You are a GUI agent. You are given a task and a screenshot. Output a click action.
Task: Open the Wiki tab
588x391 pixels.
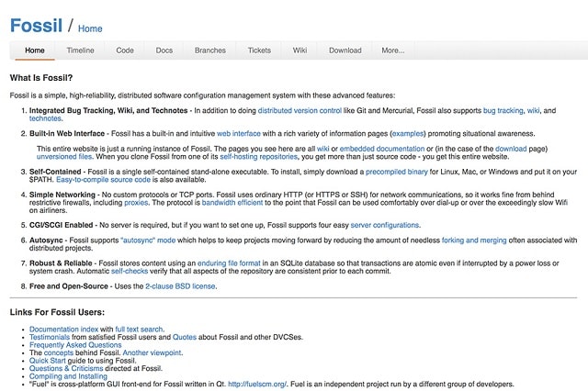(300, 50)
